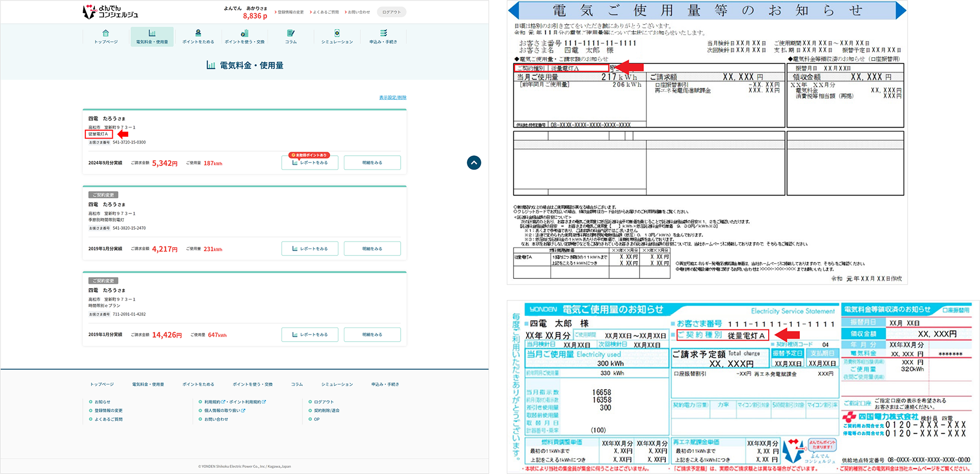The width and height of the screenshot is (980, 474).
Task: Open 明細をみる for the 4,217円 contract
Action: 372,249
